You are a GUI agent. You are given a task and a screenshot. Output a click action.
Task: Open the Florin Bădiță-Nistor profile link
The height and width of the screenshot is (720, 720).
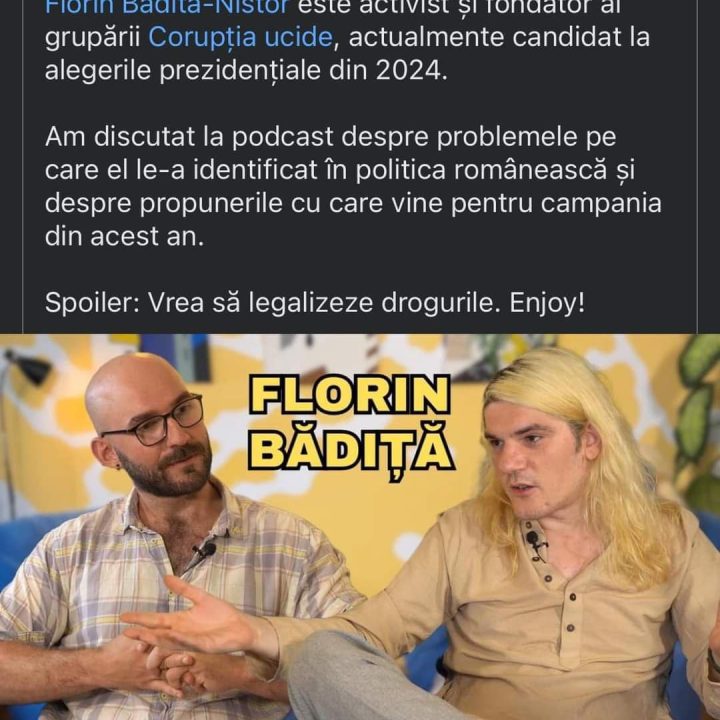coord(167,7)
